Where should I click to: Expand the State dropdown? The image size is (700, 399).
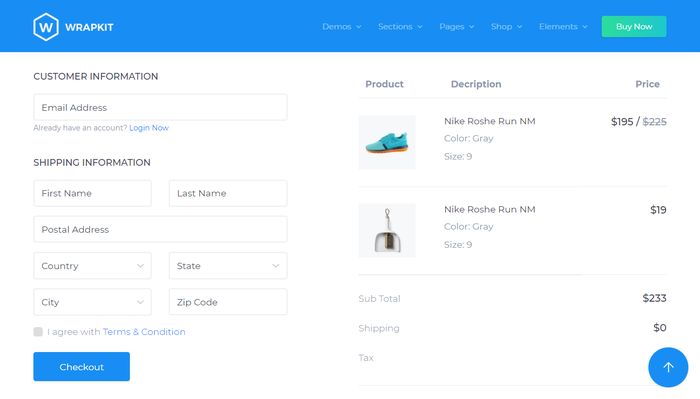click(228, 266)
